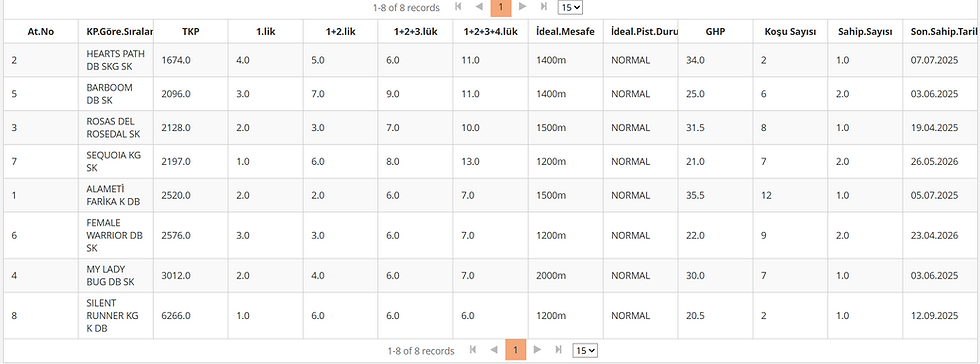The height and width of the screenshot is (364, 980).
Task: Select page 1 in top pager
Action: point(501,8)
